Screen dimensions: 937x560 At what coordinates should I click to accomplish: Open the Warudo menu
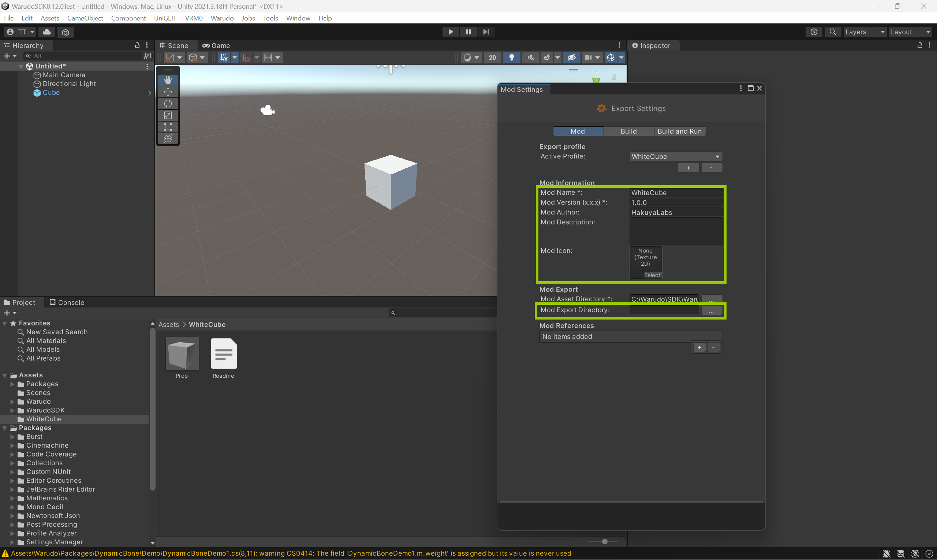(222, 18)
